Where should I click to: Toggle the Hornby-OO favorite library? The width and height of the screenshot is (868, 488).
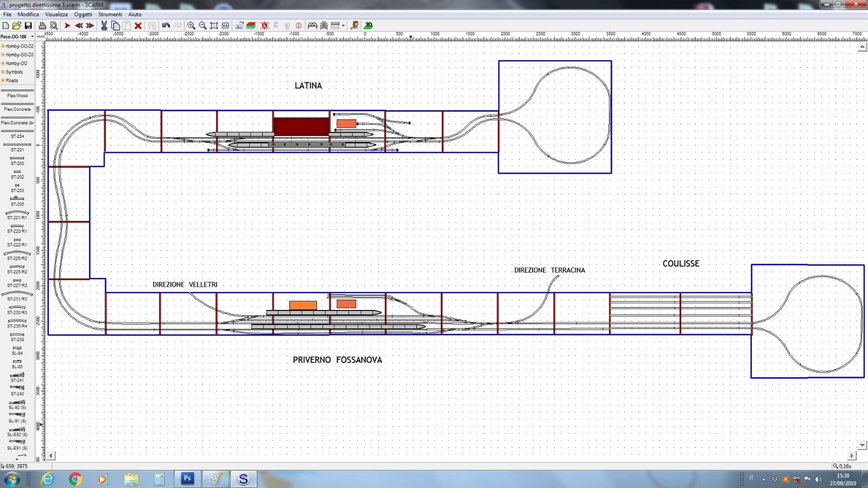pyautogui.click(x=17, y=64)
